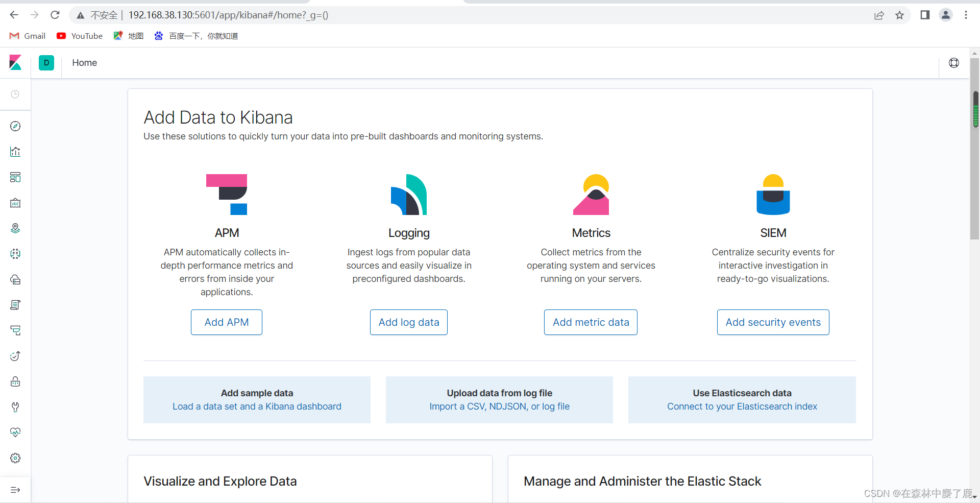Expand the sidebar navigation menu
The width and height of the screenshot is (980, 503).
coord(15,490)
